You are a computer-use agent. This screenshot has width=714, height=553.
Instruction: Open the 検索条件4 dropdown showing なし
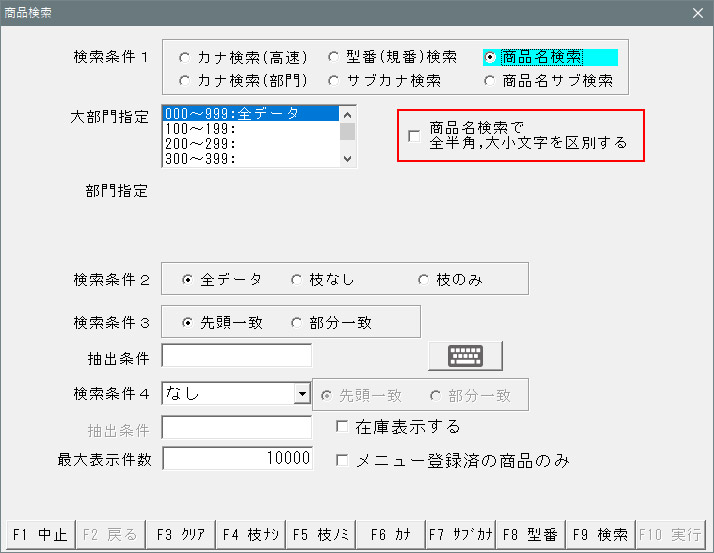pyautogui.click(x=301, y=394)
